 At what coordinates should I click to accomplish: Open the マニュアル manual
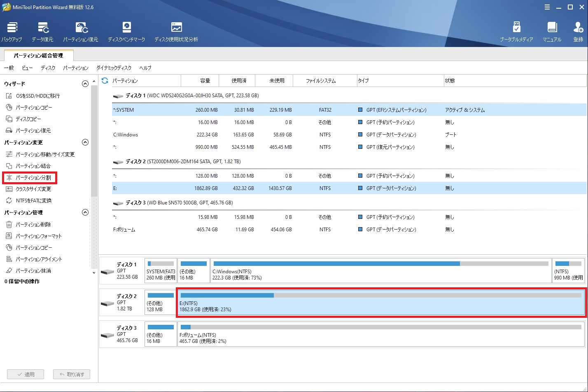pos(552,32)
